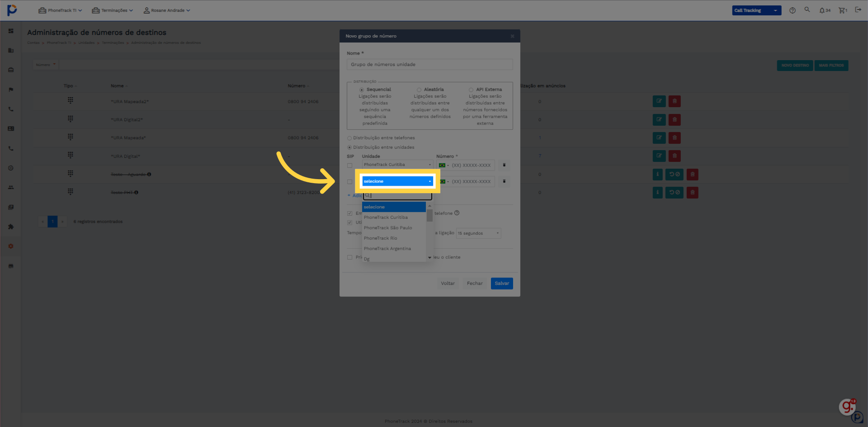Choose 'selecione' option in list

pos(394,207)
